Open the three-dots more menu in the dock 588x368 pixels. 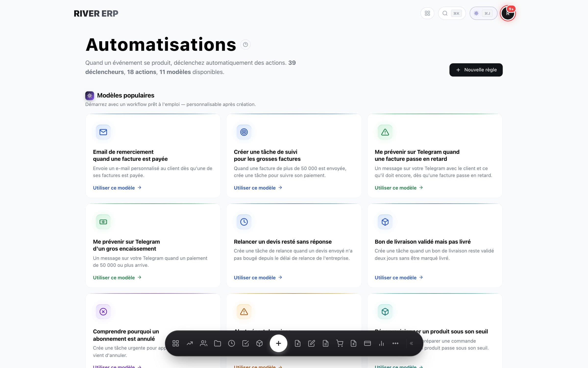tap(395, 343)
